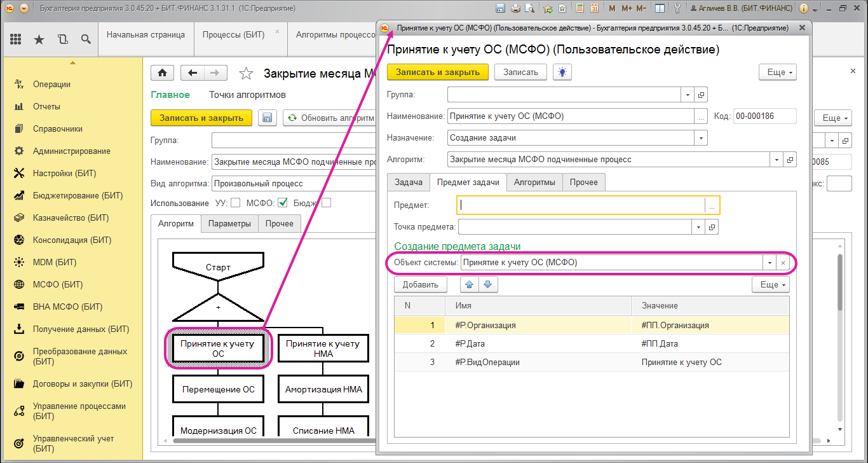Go to home in Закрытие месяца window
The height and width of the screenshot is (463, 868).
pyautogui.click(x=162, y=73)
